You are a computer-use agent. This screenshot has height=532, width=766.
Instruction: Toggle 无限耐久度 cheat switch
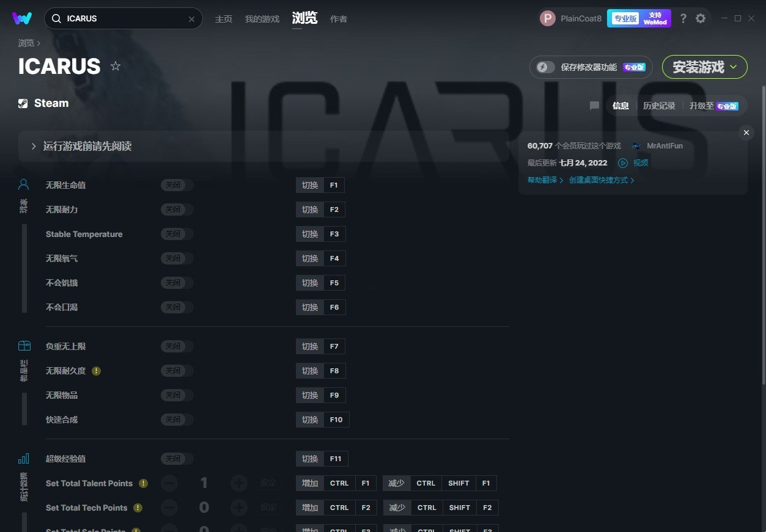tap(177, 371)
